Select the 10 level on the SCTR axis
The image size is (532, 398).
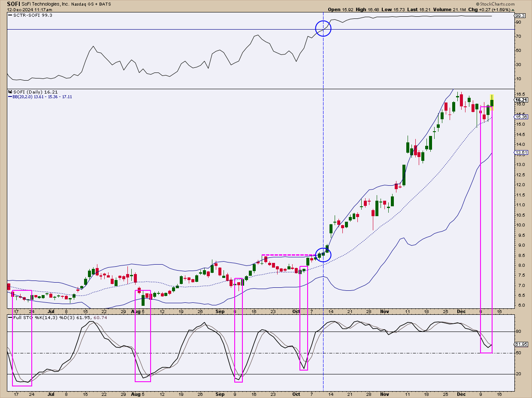(x=518, y=79)
